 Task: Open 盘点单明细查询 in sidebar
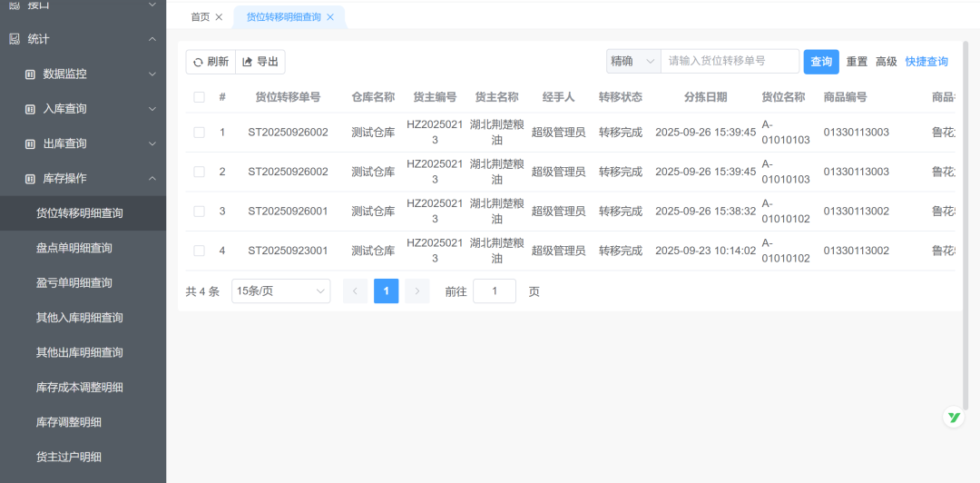tap(74, 248)
